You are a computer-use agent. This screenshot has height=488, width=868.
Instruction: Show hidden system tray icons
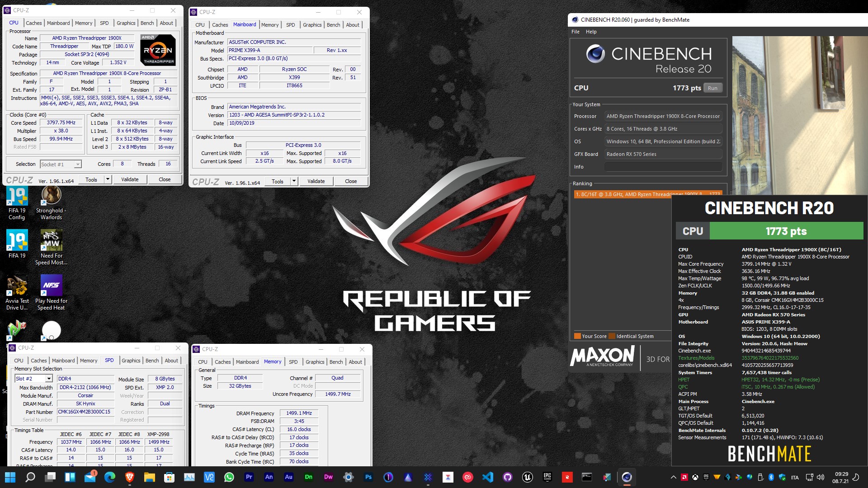[674, 477]
